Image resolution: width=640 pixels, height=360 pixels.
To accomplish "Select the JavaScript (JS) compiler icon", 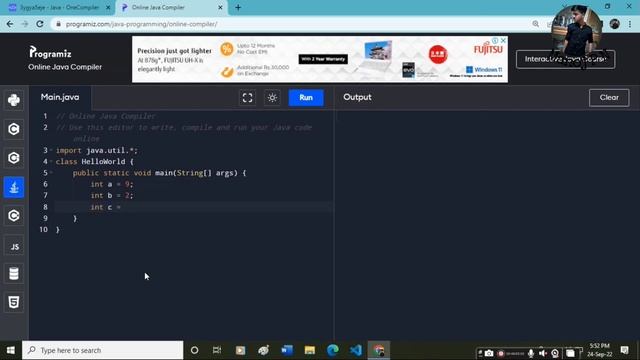I will tap(14, 247).
